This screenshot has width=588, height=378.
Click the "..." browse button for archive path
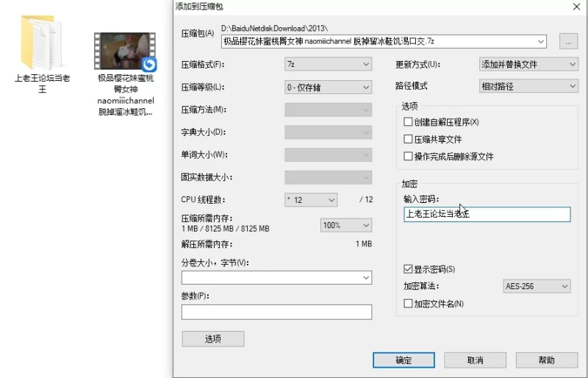tap(568, 41)
